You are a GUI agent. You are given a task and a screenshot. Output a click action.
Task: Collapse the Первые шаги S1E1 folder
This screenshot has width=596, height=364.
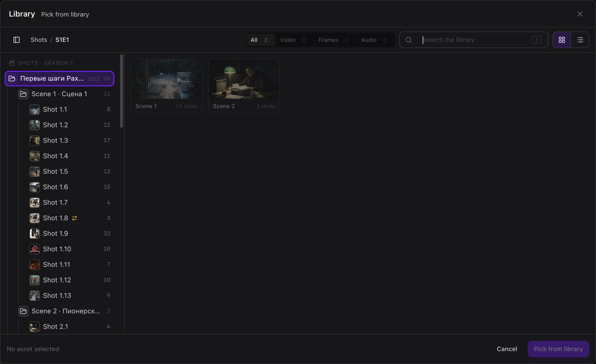[12, 78]
